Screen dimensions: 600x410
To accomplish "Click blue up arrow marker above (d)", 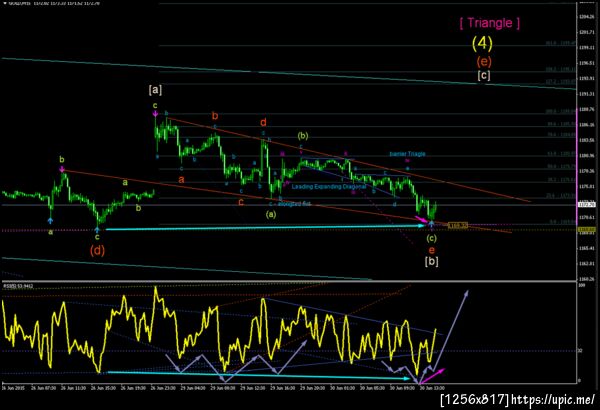I will point(97,230).
